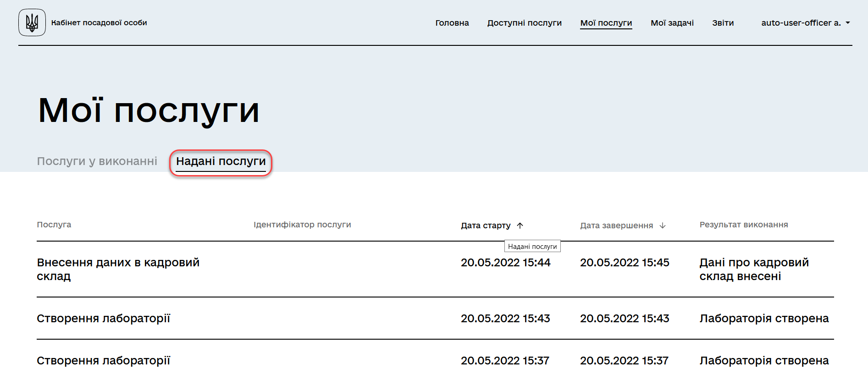Click the Ukrainian trident logo icon

coord(32,22)
